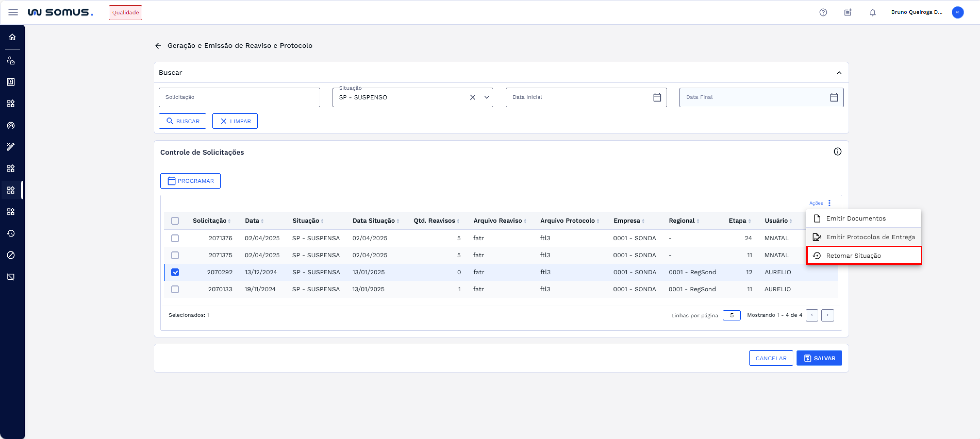Click the back arrow beside page title

tap(158, 46)
